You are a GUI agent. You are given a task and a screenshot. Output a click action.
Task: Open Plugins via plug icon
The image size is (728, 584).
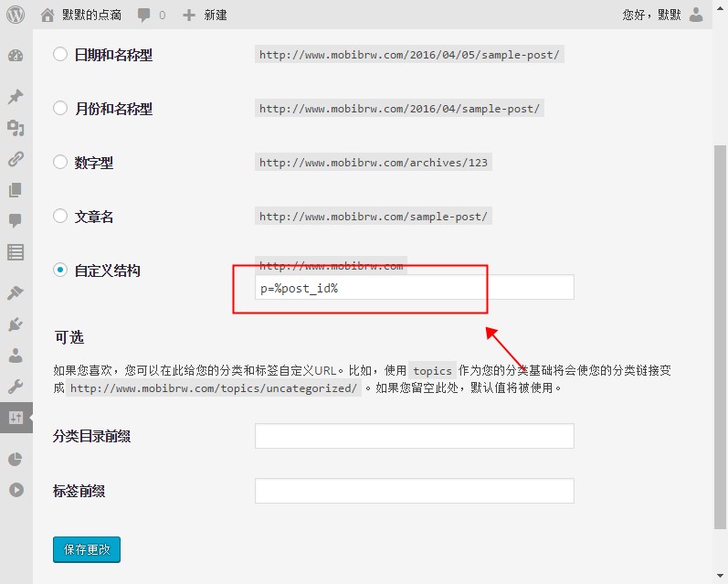pos(16,324)
